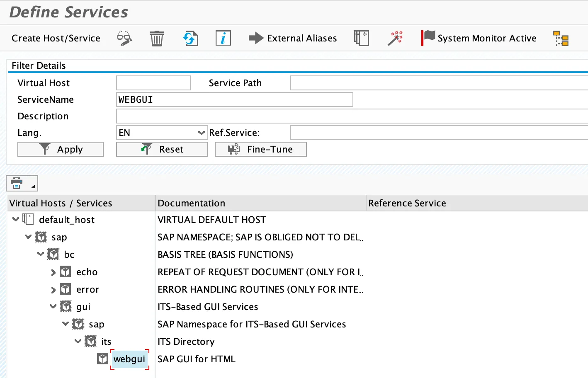Image resolution: width=588 pixels, height=378 pixels.
Task: Expand the echo service node
Action: pos(53,272)
